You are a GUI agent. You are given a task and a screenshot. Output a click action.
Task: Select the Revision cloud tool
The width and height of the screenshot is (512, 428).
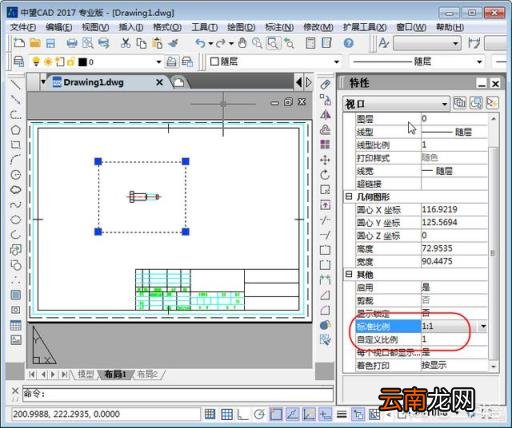click(16, 190)
